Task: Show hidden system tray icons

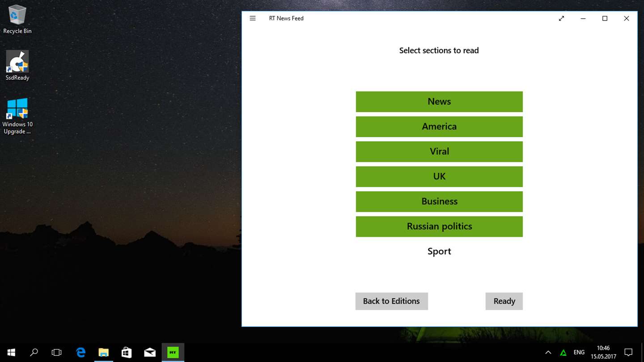Action: [548, 352]
